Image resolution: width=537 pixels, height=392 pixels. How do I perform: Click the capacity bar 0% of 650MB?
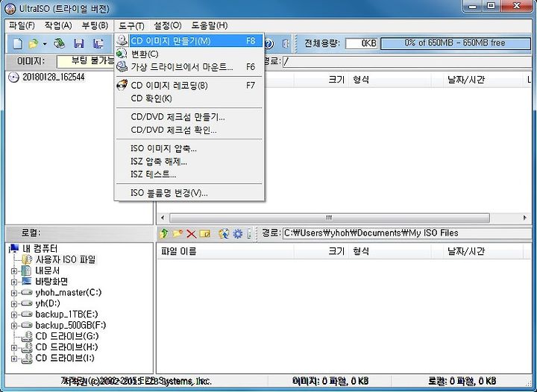tap(455, 43)
